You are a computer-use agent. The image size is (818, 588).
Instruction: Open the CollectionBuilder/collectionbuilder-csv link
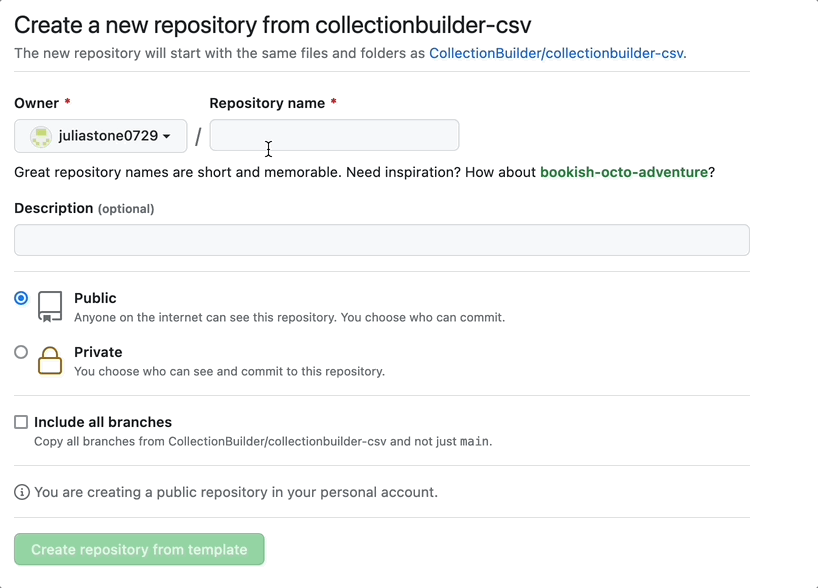pos(558,53)
